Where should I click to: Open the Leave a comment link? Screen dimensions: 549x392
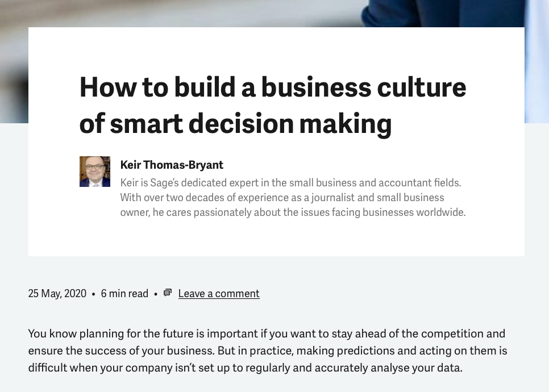click(219, 293)
